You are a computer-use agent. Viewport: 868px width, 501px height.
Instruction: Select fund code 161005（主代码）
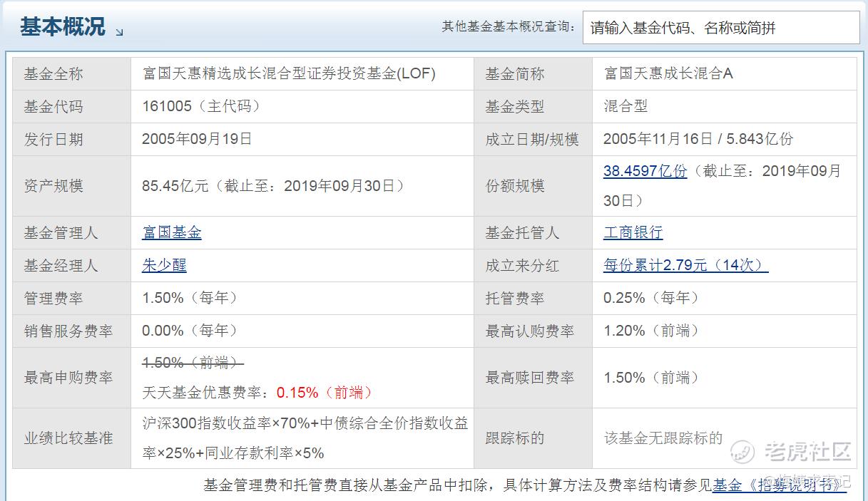tap(203, 106)
